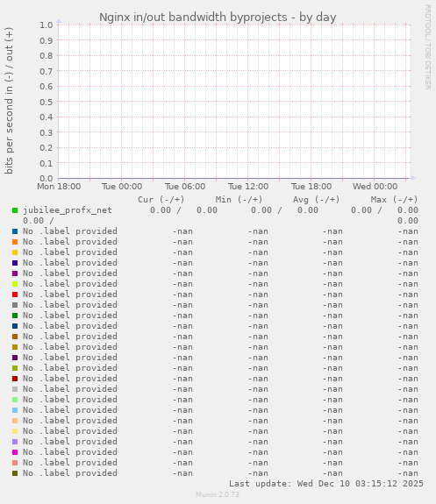This screenshot has width=436, height=504.
Task: Click the Cur (-/+) column header
Action: click(x=161, y=200)
